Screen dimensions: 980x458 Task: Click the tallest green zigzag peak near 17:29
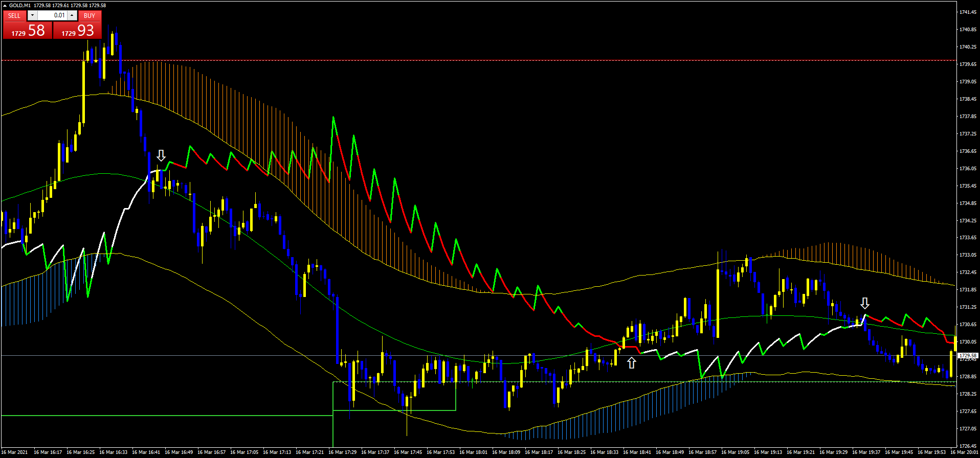333,117
